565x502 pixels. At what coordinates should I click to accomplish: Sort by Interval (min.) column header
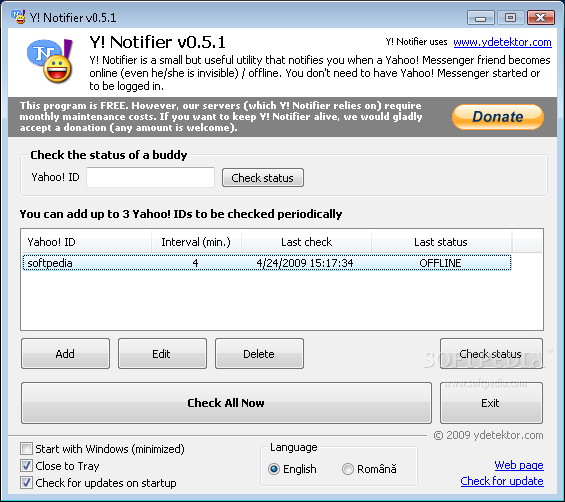pos(196,242)
